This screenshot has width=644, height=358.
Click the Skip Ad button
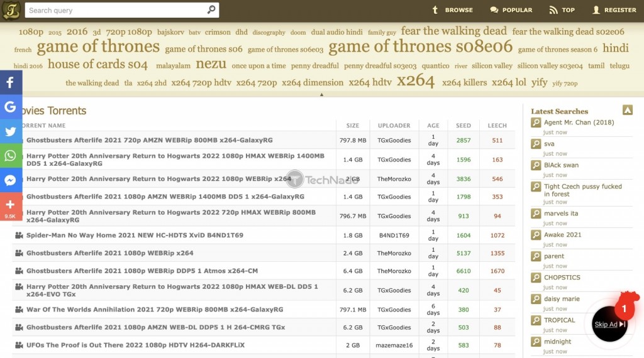609,324
